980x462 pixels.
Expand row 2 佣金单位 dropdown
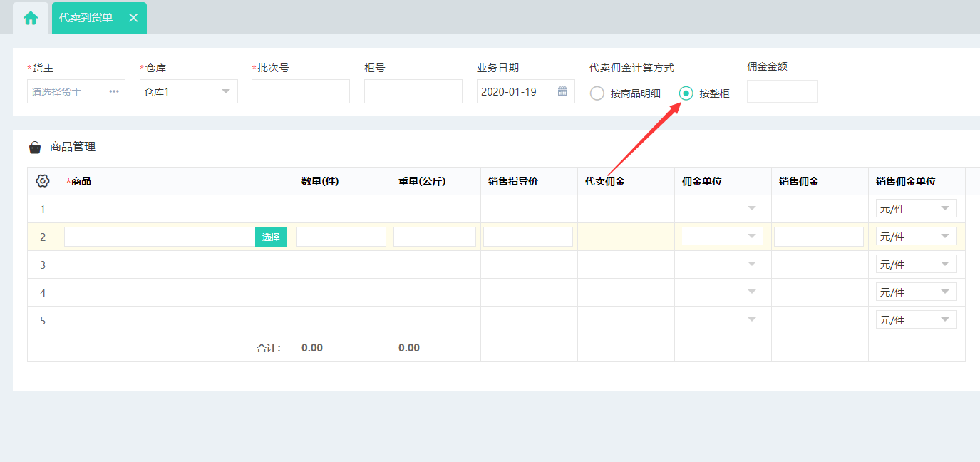coord(723,236)
